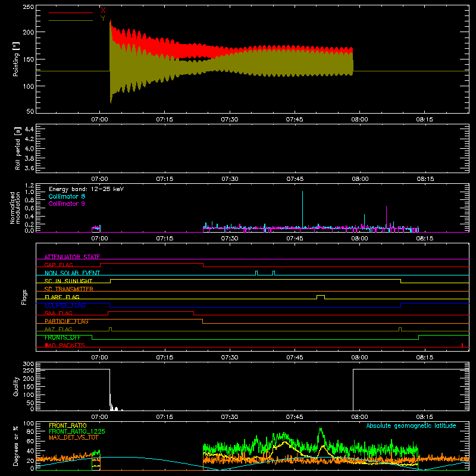Select the orange MAX_DET_VS_TOT legend entry

tap(74, 437)
